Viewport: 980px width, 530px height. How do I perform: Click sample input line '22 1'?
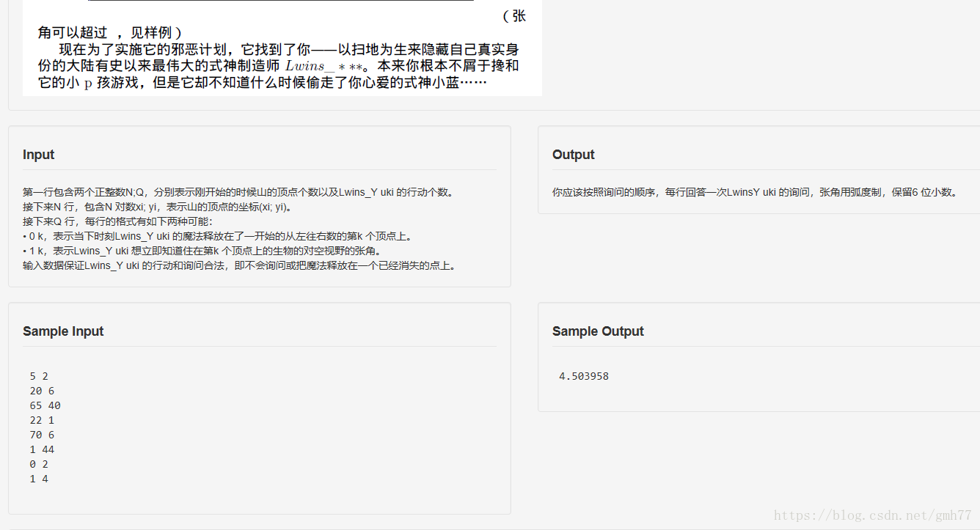point(42,420)
